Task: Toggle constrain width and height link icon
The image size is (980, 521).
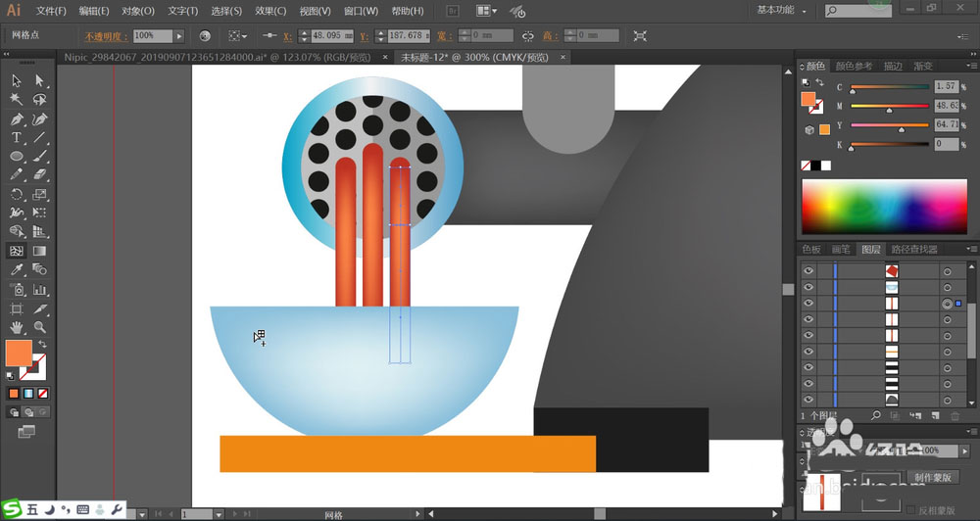Action: 528,36
